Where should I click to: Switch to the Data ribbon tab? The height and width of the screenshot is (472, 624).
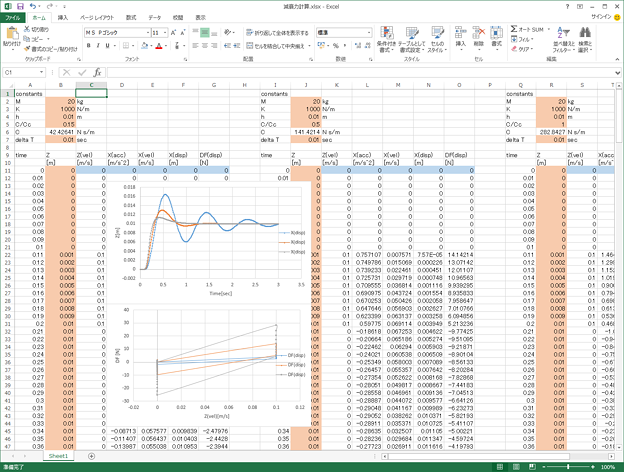tap(154, 18)
